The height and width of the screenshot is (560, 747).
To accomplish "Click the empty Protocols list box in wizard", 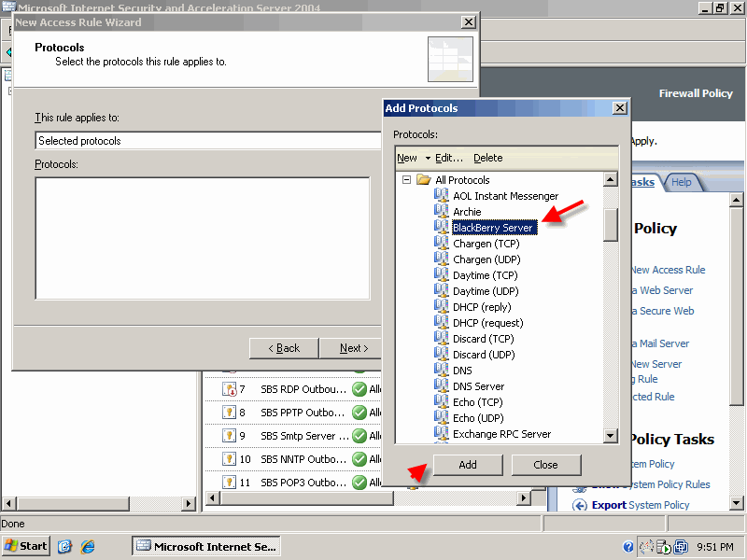I will [203, 238].
